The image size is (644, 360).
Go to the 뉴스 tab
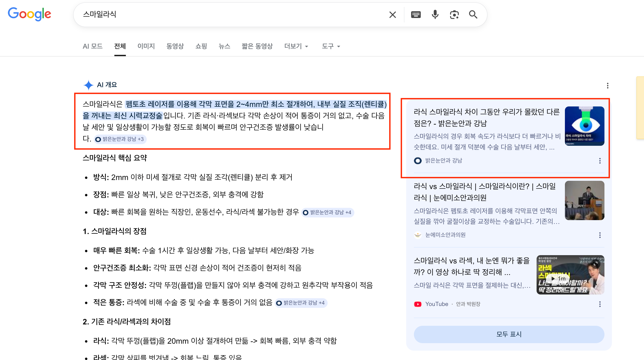[224, 46]
